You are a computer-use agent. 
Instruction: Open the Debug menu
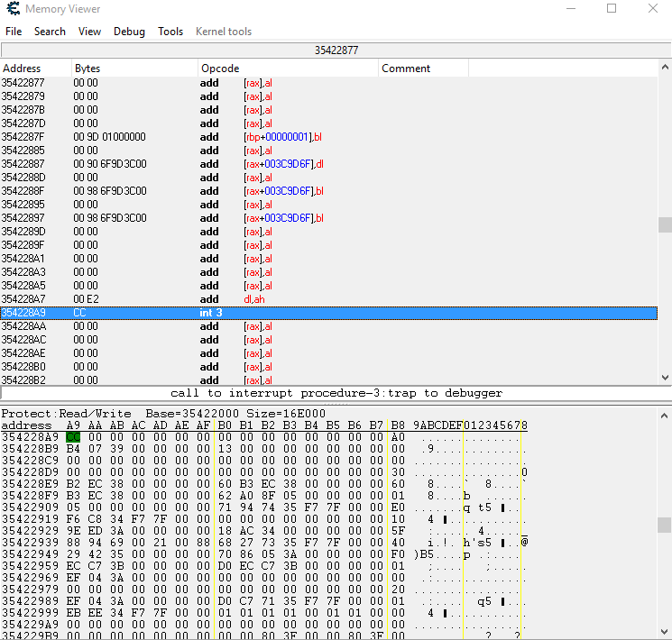click(129, 32)
